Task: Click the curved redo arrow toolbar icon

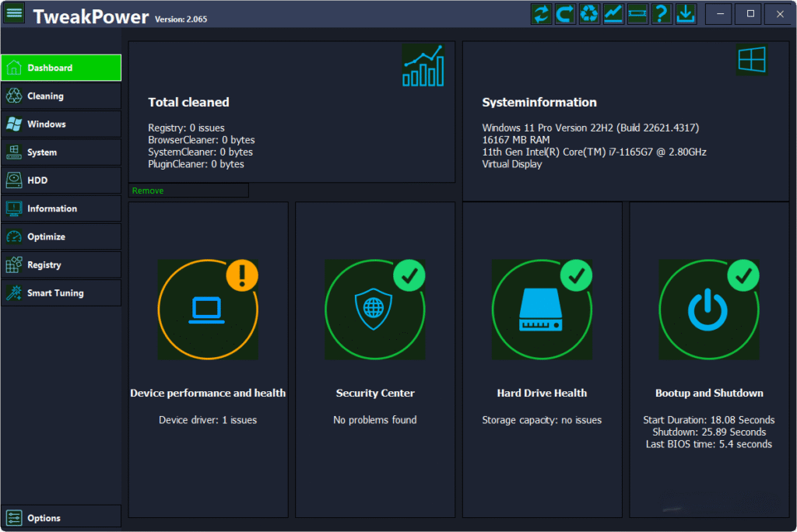Action: tap(565, 14)
